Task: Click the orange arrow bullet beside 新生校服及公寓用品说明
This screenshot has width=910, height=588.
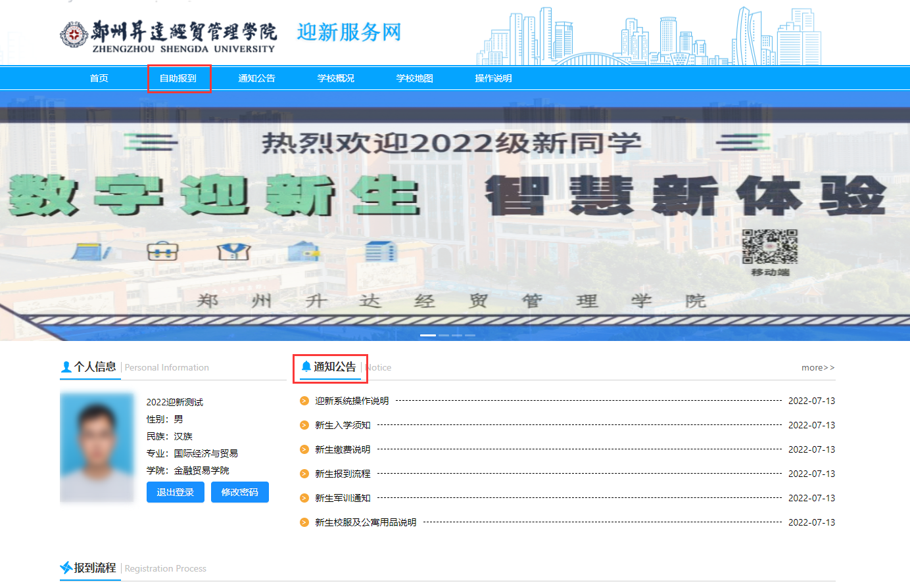Action: point(304,522)
